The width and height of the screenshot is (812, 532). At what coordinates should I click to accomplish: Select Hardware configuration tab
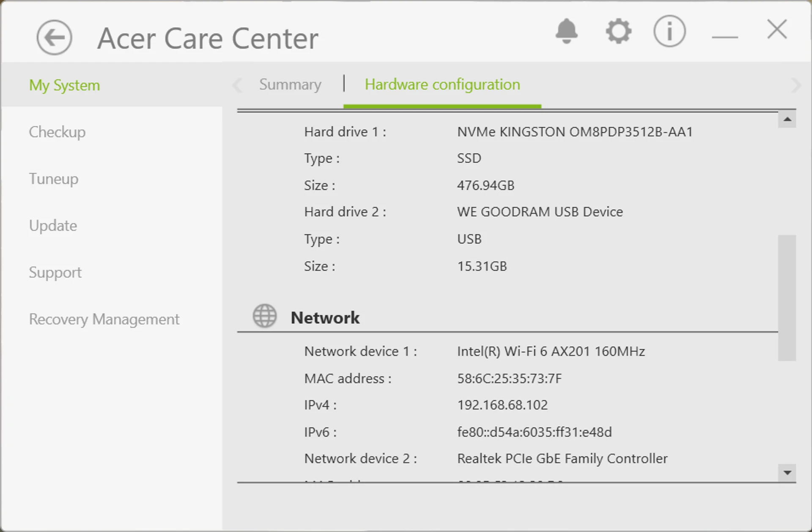(x=442, y=85)
